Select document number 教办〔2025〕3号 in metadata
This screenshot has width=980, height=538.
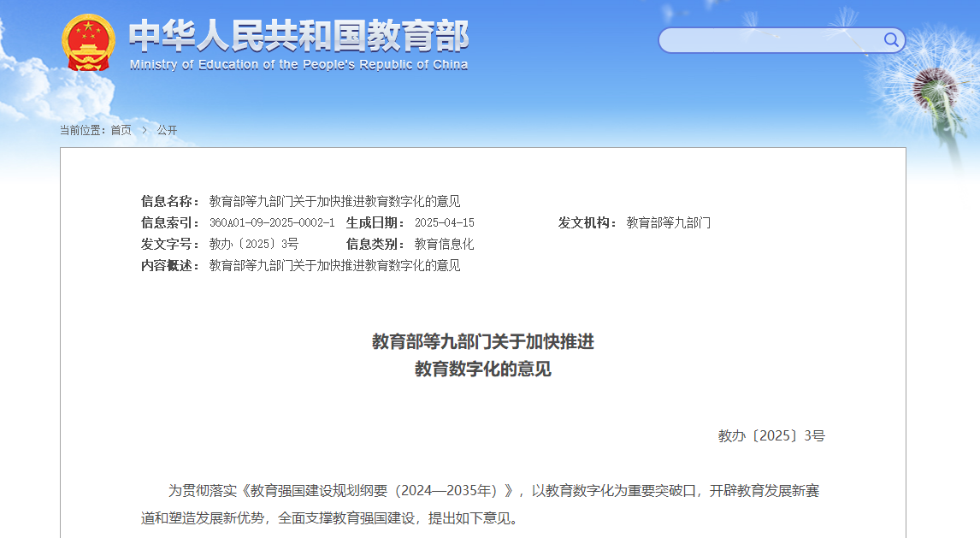(254, 244)
